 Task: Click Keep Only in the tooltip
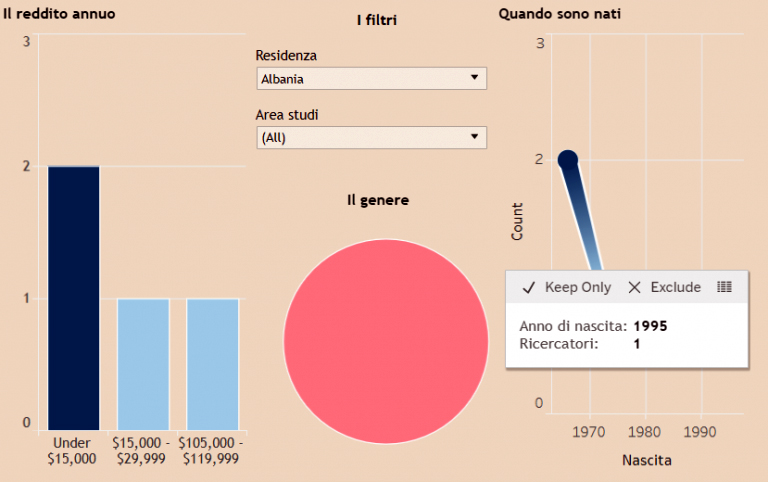[x=567, y=287]
